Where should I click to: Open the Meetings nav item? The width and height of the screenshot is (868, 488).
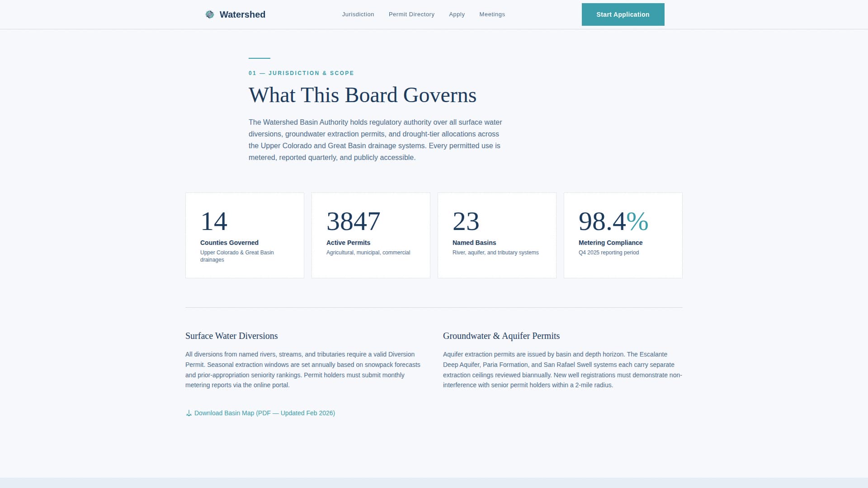(x=492, y=14)
